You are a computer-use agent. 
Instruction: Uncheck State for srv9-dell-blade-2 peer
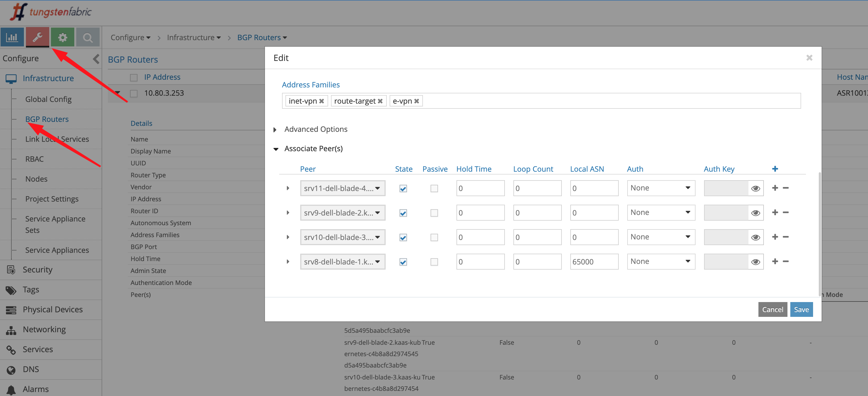(x=403, y=213)
